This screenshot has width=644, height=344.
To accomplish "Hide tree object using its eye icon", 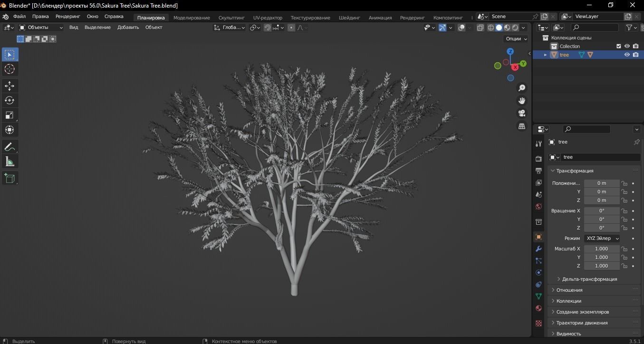I will point(627,55).
